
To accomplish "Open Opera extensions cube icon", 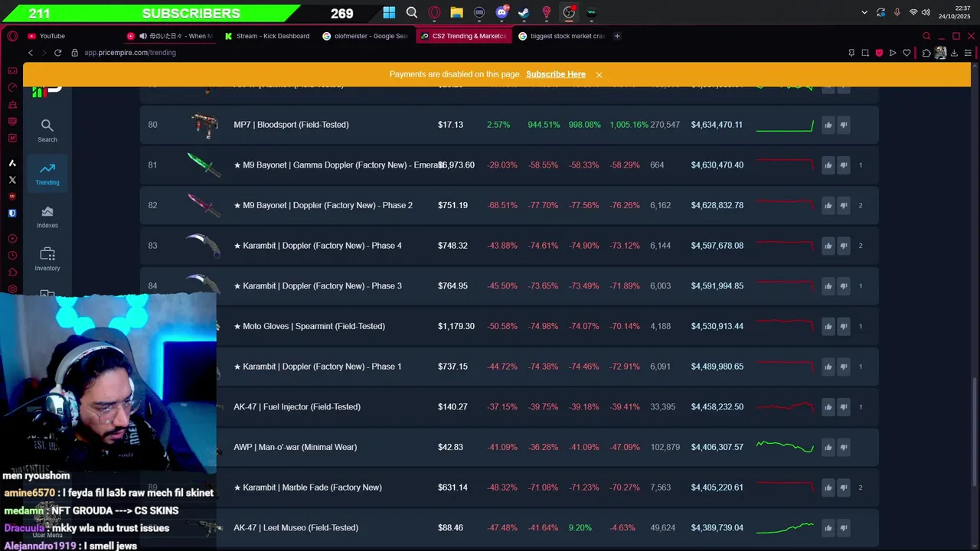I will click(926, 53).
